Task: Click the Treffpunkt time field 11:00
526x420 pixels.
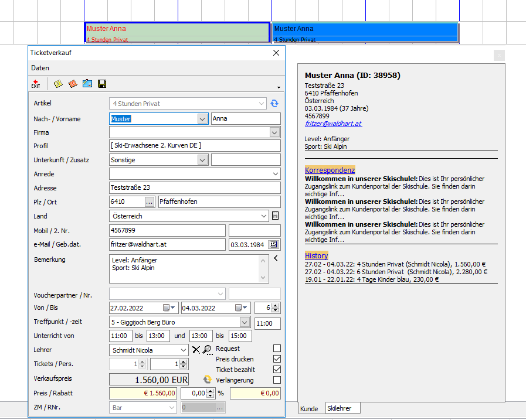Action: [x=267, y=323]
